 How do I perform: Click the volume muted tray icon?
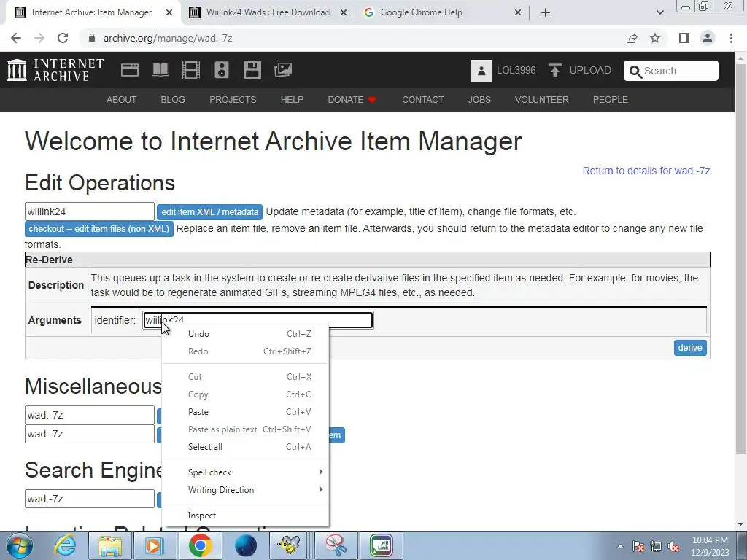click(673, 547)
